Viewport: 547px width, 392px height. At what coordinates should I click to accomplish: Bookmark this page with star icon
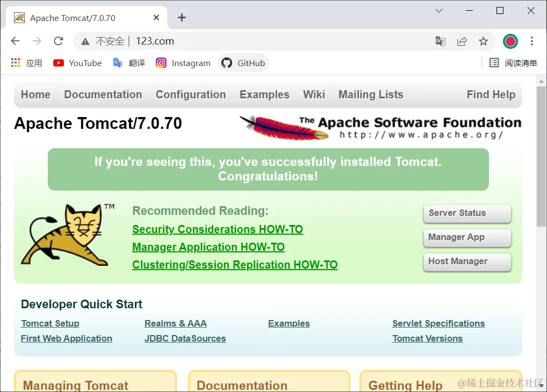pyautogui.click(x=483, y=41)
